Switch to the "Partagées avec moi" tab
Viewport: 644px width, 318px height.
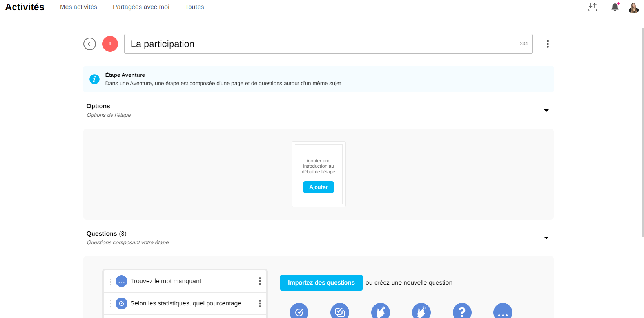141,7
